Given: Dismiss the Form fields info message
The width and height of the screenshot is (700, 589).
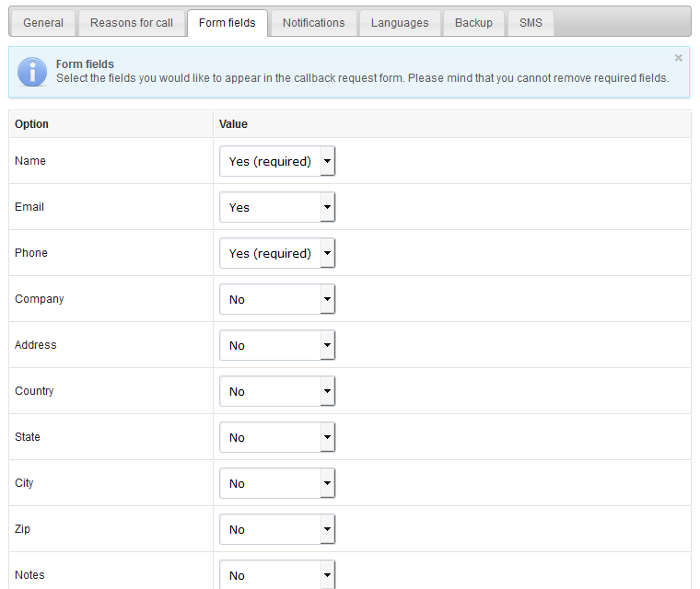Looking at the screenshot, I should click(679, 58).
